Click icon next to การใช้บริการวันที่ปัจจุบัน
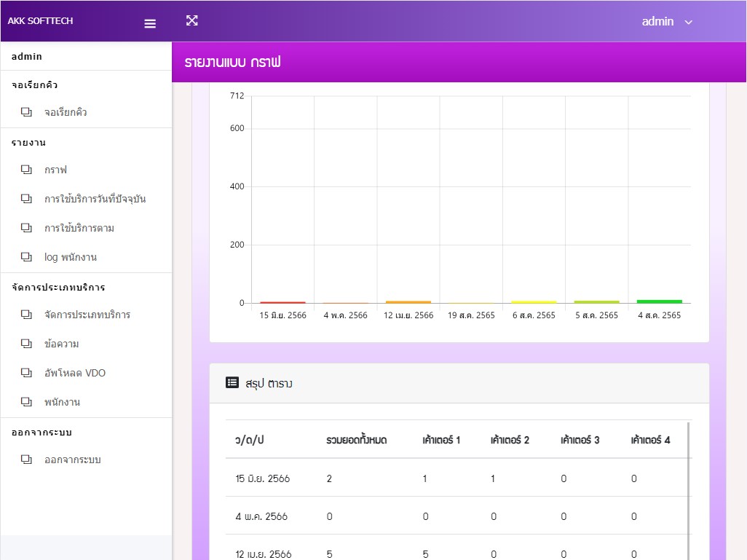Screen dimensions: 747x560 [27, 199]
